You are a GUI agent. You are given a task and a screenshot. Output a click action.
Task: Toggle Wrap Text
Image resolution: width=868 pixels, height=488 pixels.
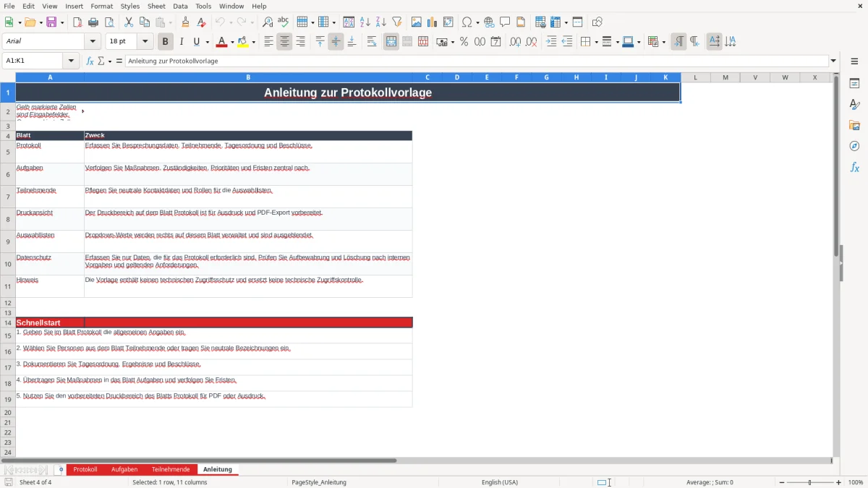point(372,42)
